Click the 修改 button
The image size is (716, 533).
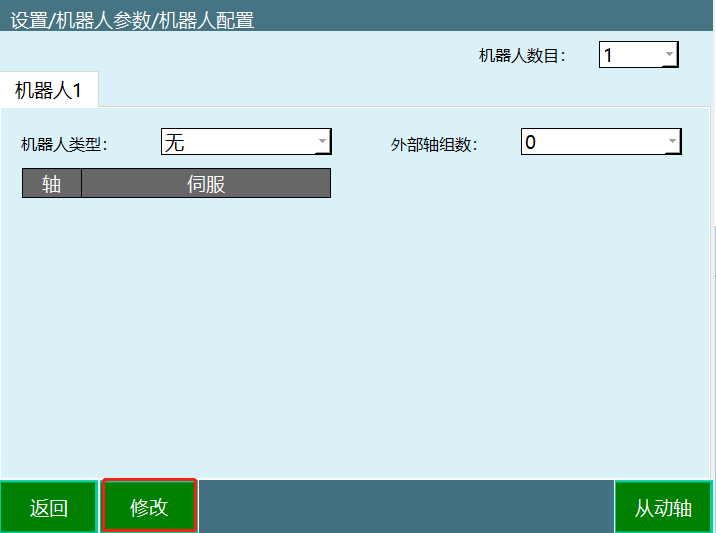pos(149,506)
